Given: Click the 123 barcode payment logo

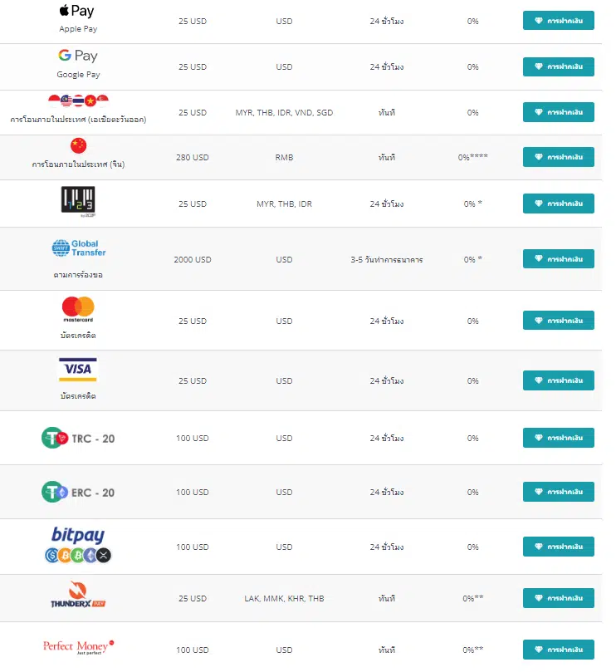Looking at the screenshot, I should click(x=78, y=201).
